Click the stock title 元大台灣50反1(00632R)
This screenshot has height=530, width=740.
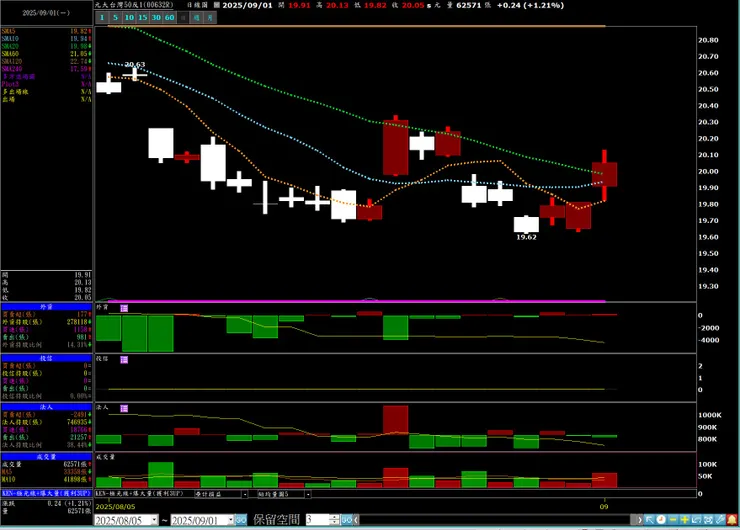coord(134,5)
